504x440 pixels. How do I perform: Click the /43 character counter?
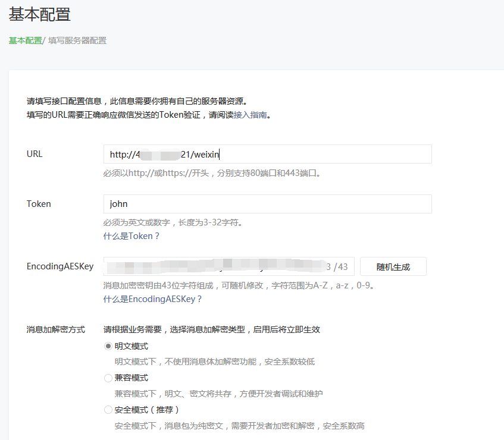341,266
